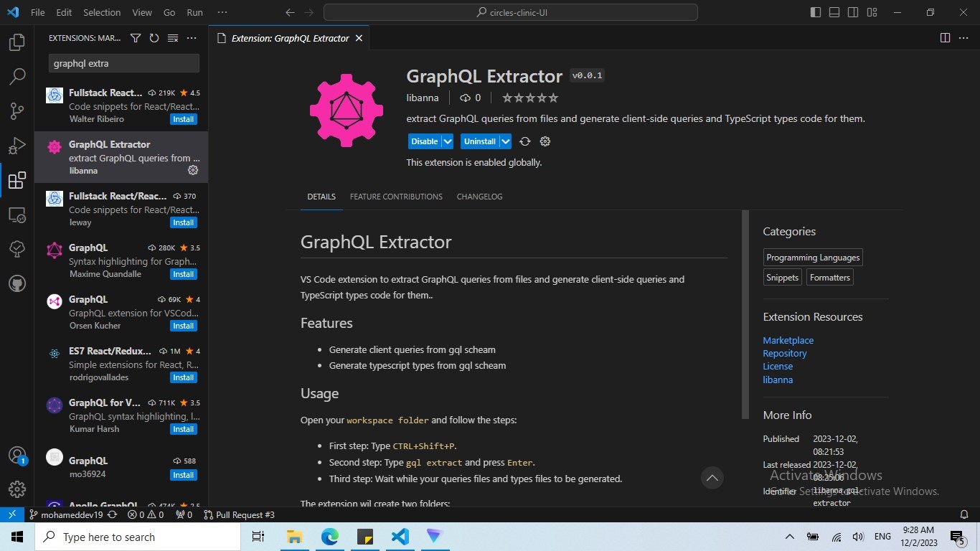Toggle the secondary side bar layout icon
The image size is (980, 551).
click(x=853, y=12)
